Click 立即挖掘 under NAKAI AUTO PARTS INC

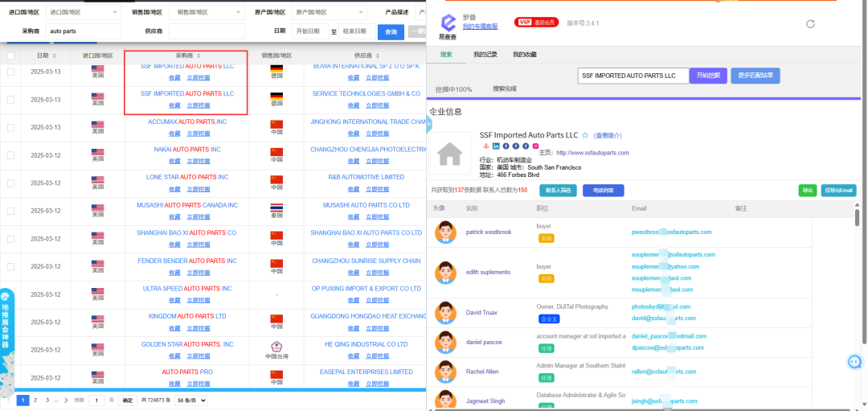[x=199, y=161]
